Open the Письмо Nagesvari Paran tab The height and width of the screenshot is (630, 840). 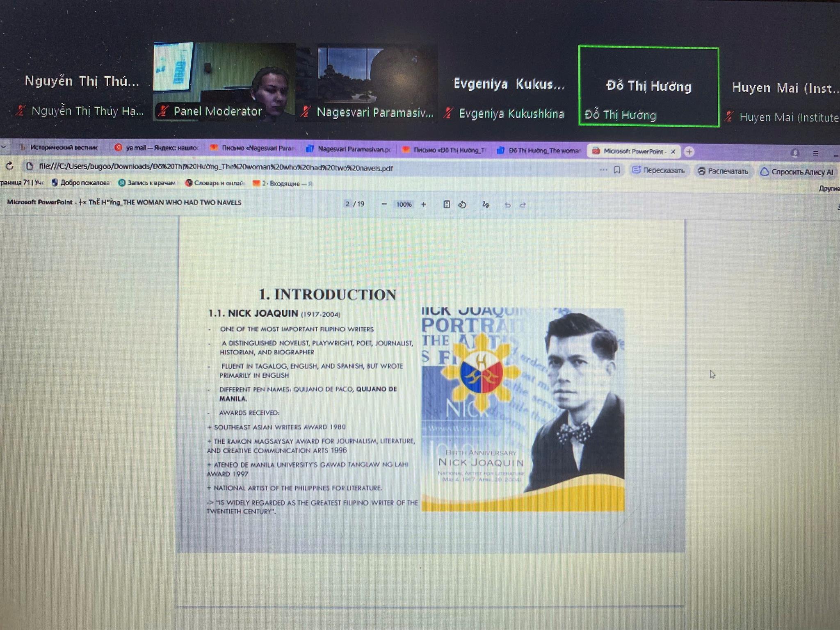[x=253, y=148]
